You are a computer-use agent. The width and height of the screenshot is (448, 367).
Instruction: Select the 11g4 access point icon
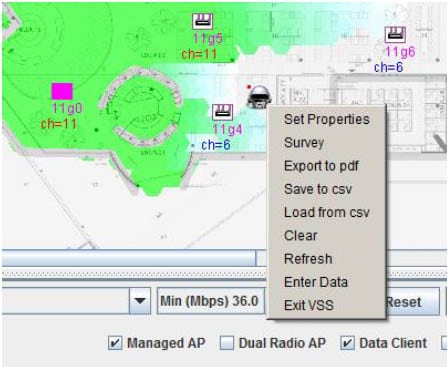click(222, 112)
